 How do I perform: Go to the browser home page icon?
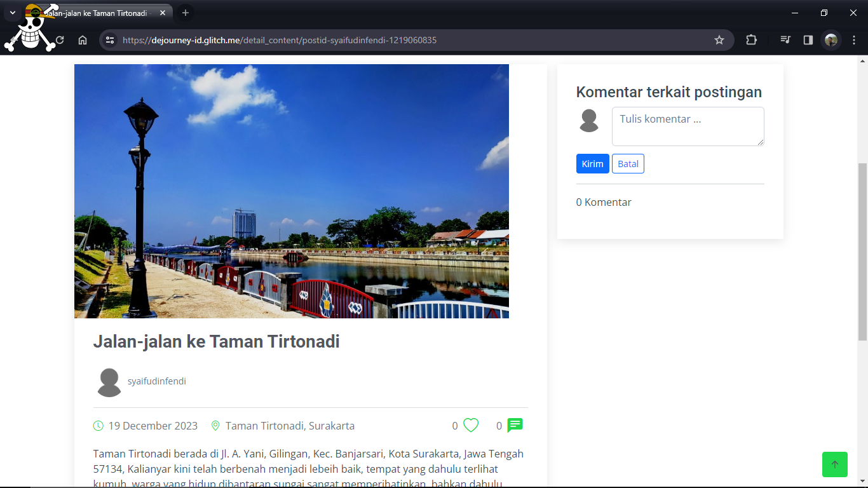[x=83, y=40]
